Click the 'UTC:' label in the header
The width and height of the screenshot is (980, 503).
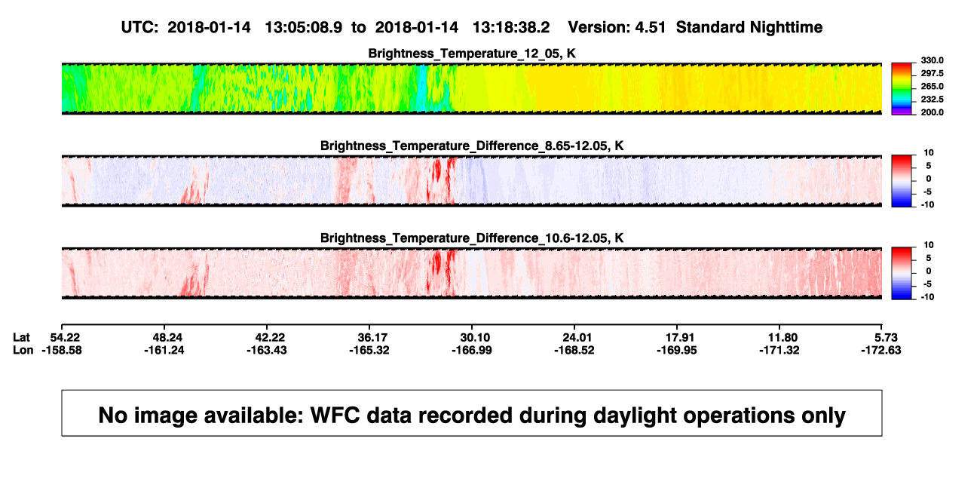[139, 27]
